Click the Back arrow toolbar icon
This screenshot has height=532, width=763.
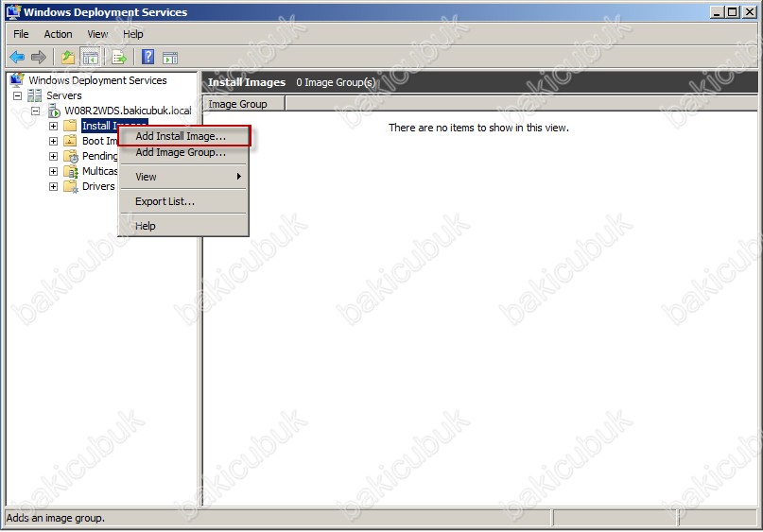[x=17, y=58]
